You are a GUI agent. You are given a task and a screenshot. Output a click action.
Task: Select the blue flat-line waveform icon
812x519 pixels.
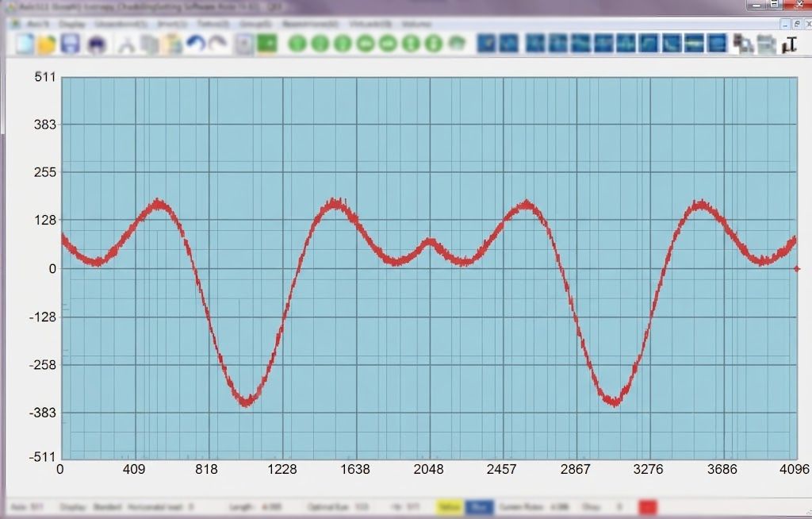[x=694, y=44]
